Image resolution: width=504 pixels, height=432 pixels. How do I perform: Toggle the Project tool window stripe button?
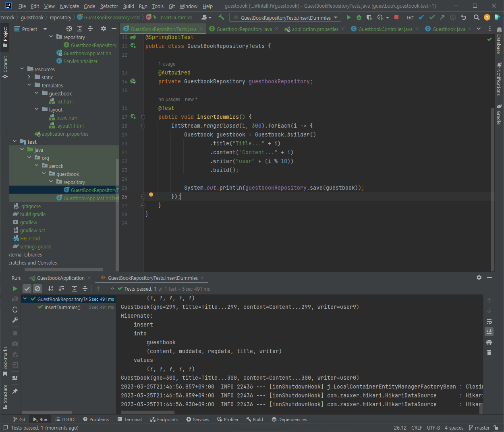[x=5, y=37]
